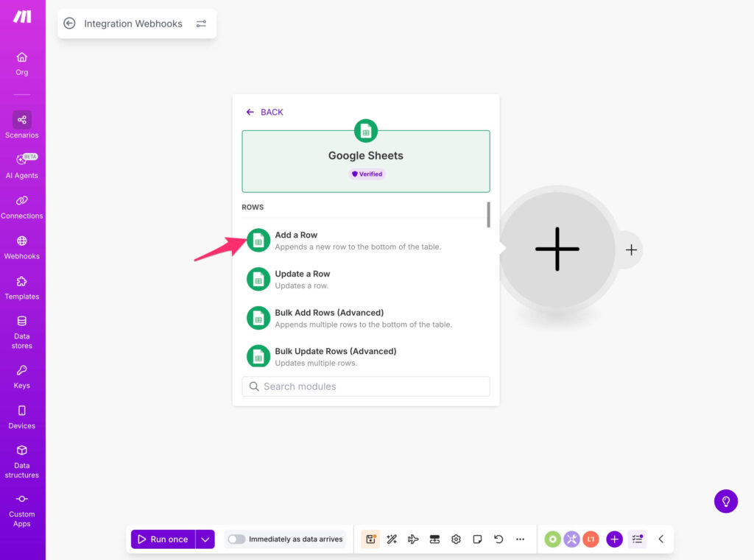Open the three-dots more options menu
The image size is (754, 560).
pyautogui.click(x=520, y=539)
